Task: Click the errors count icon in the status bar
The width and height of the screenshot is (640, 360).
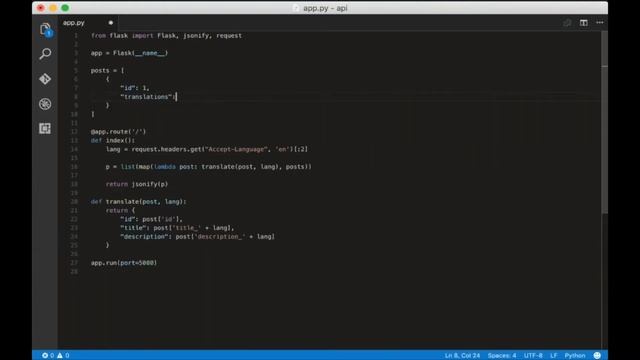Action: [45, 356]
